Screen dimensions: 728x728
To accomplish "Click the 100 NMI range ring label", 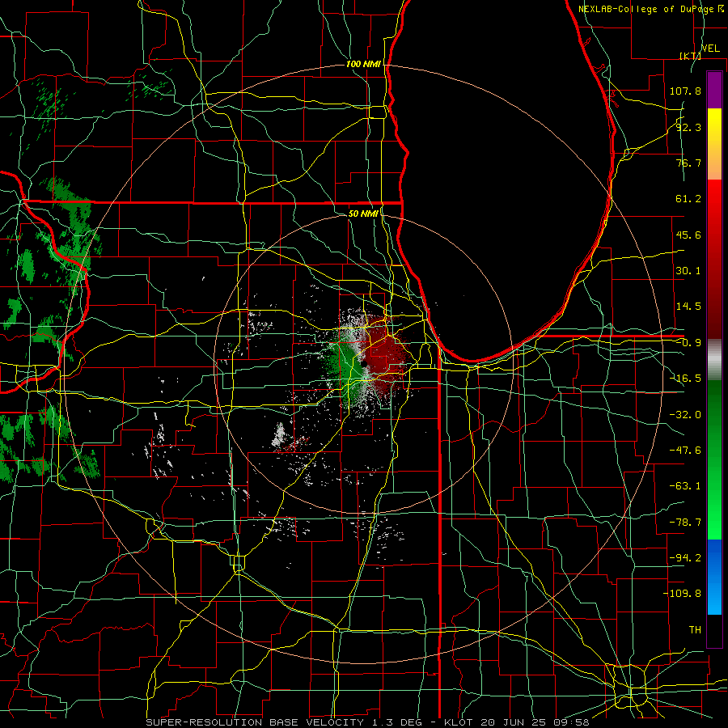I will [363, 64].
